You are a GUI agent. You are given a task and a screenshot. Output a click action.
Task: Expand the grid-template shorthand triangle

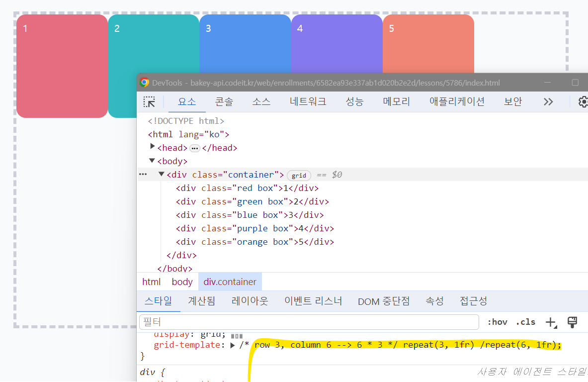(x=233, y=345)
